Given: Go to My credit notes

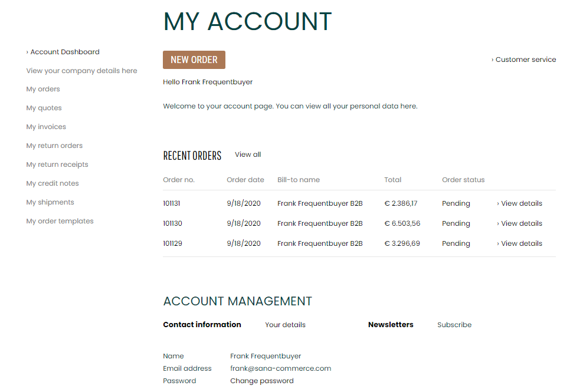Looking at the screenshot, I should (x=53, y=183).
